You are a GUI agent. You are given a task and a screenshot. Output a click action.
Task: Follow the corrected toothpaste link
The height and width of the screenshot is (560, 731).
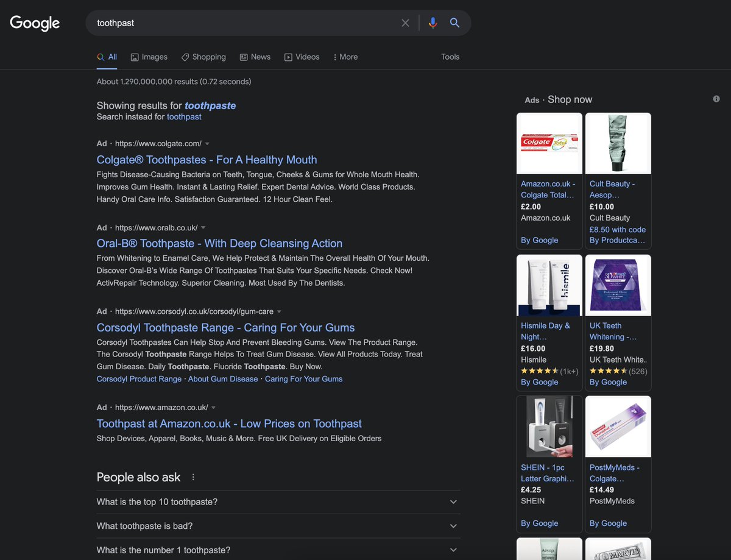[x=210, y=105]
